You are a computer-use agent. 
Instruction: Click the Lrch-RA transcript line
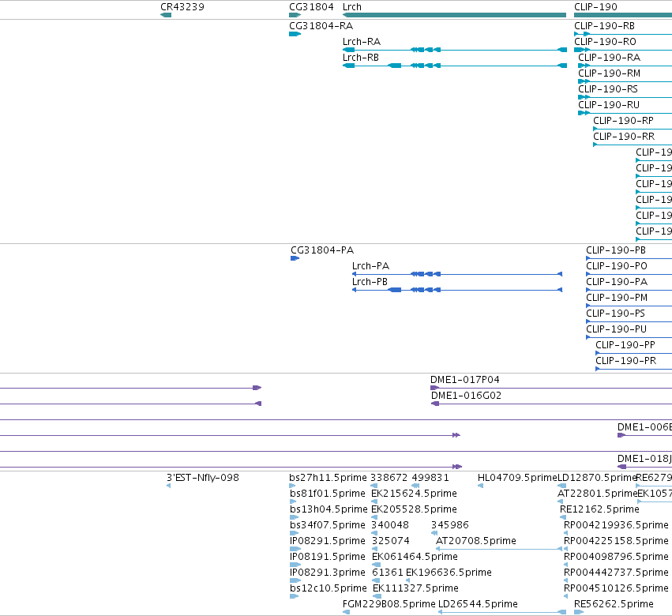click(455, 50)
